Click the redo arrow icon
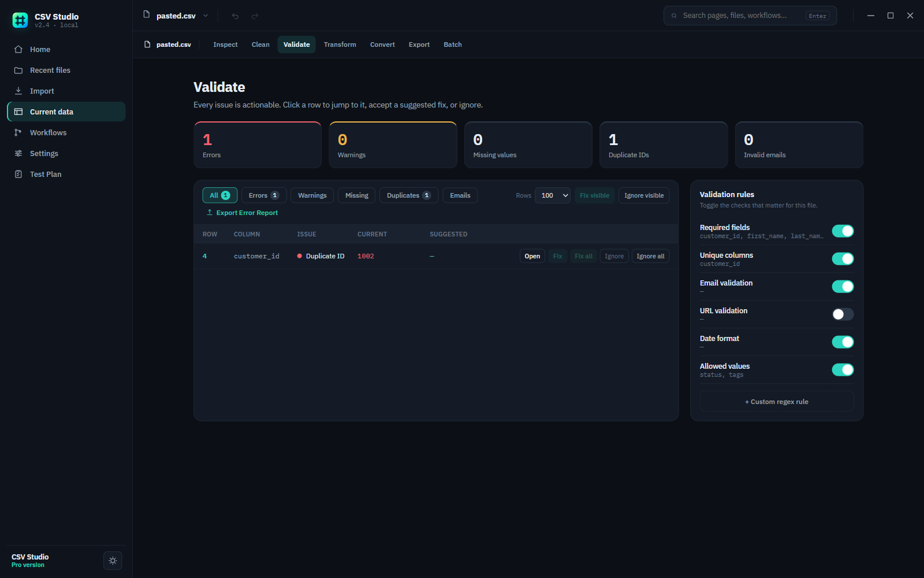The image size is (924, 578). tap(255, 16)
